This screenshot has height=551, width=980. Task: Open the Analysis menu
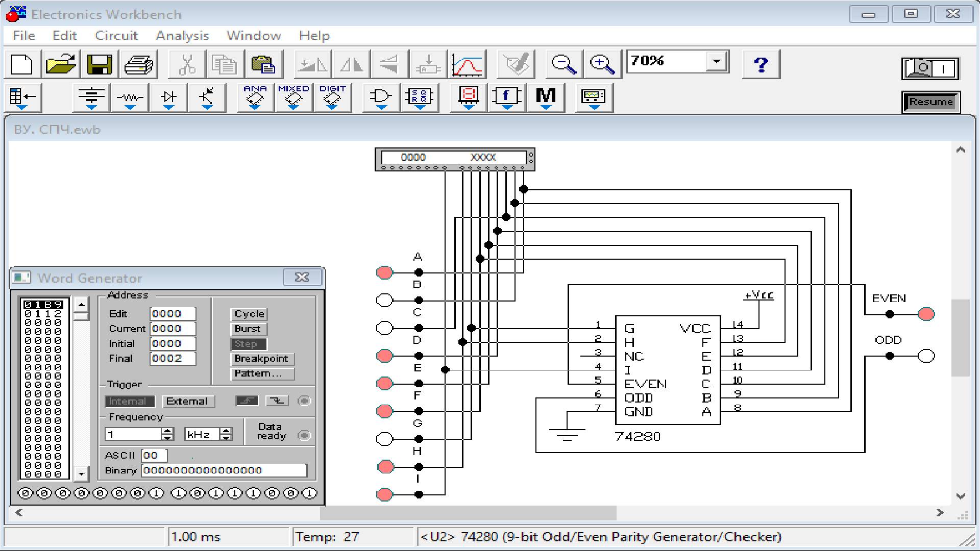pos(182,36)
